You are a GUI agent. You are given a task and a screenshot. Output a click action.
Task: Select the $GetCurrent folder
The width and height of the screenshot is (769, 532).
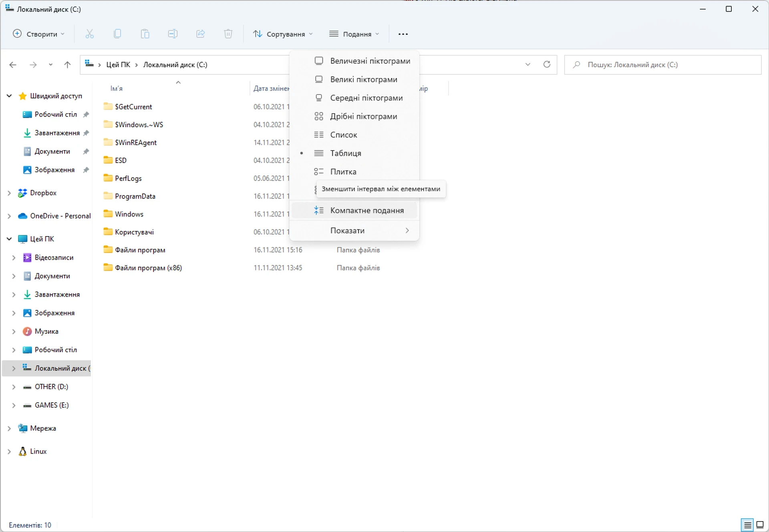[x=133, y=107]
